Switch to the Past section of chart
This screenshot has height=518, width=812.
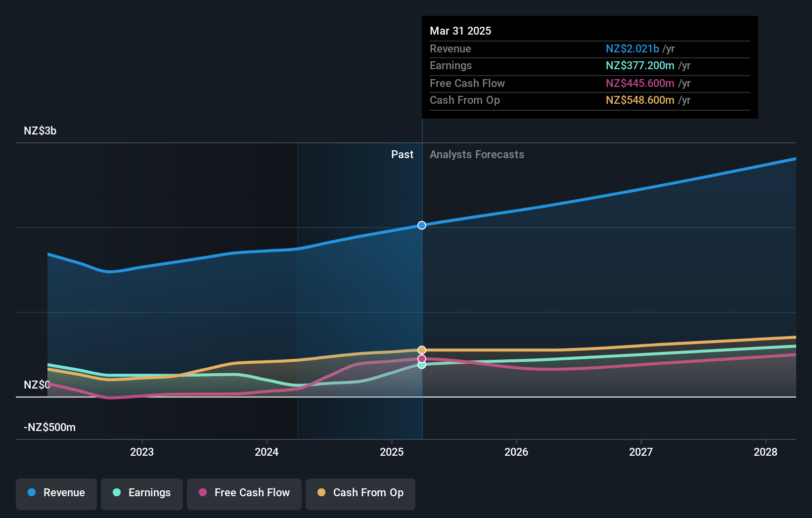tap(402, 154)
